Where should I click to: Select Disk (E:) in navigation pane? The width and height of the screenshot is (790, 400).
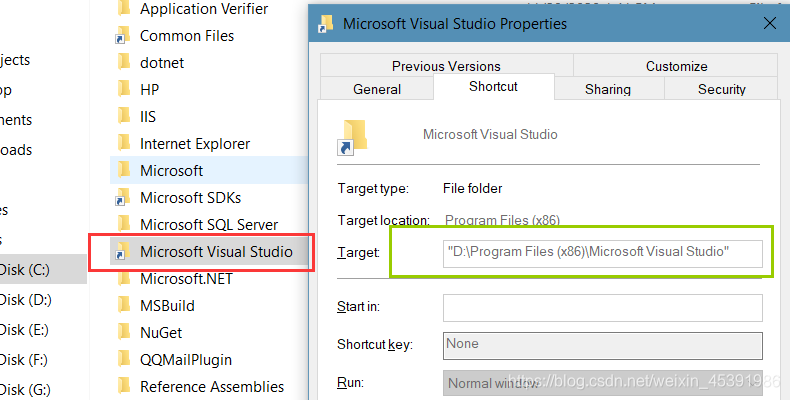click(x=24, y=329)
